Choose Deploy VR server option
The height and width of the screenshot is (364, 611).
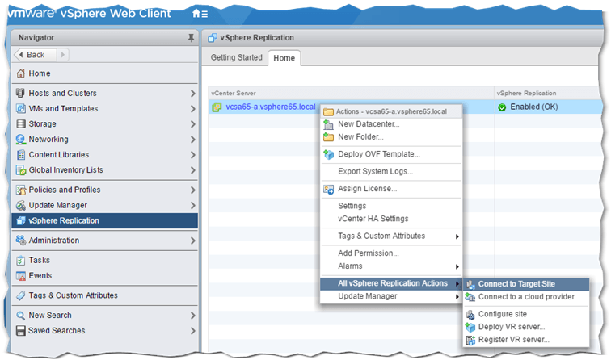526,327
